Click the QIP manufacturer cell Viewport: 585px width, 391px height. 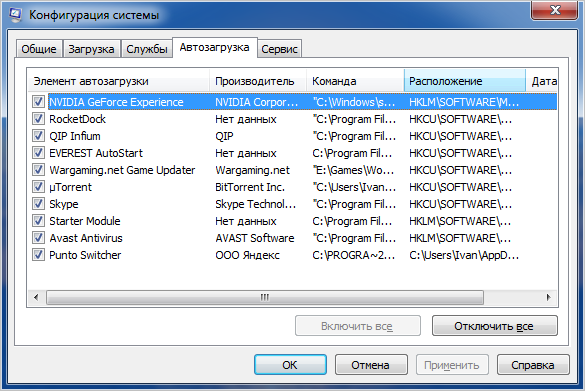(224, 136)
